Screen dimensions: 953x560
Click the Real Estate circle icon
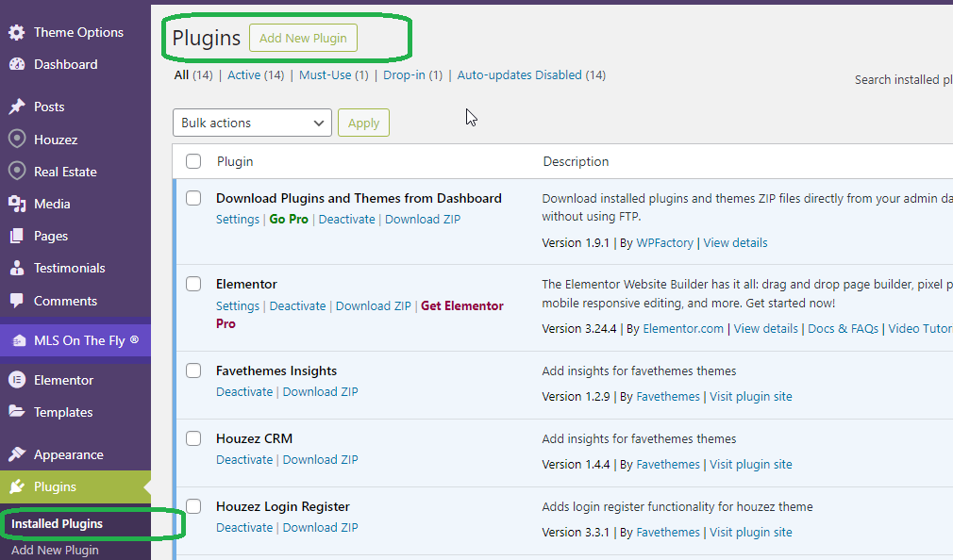17,172
